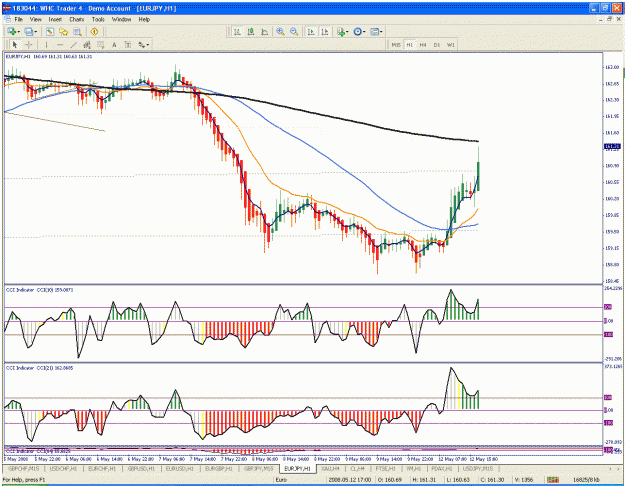The image size is (625, 486).
Task: Open the Navigator panel icon
Action: [x=63, y=31]
